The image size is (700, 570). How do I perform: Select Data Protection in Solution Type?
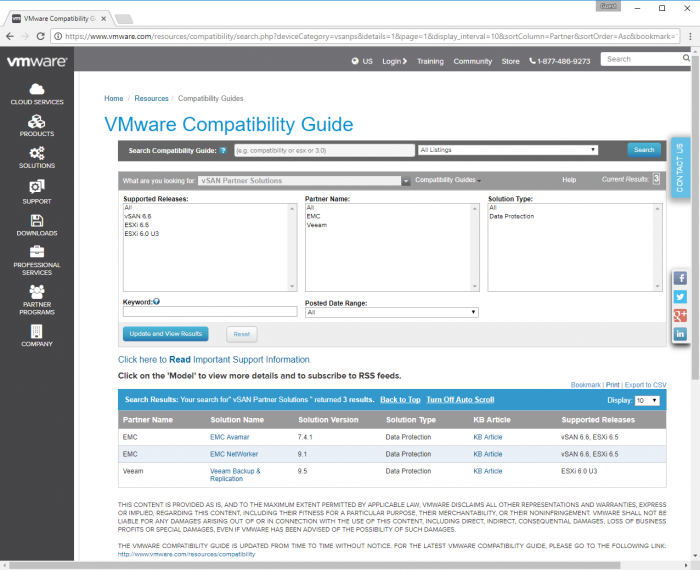point(512,216)
